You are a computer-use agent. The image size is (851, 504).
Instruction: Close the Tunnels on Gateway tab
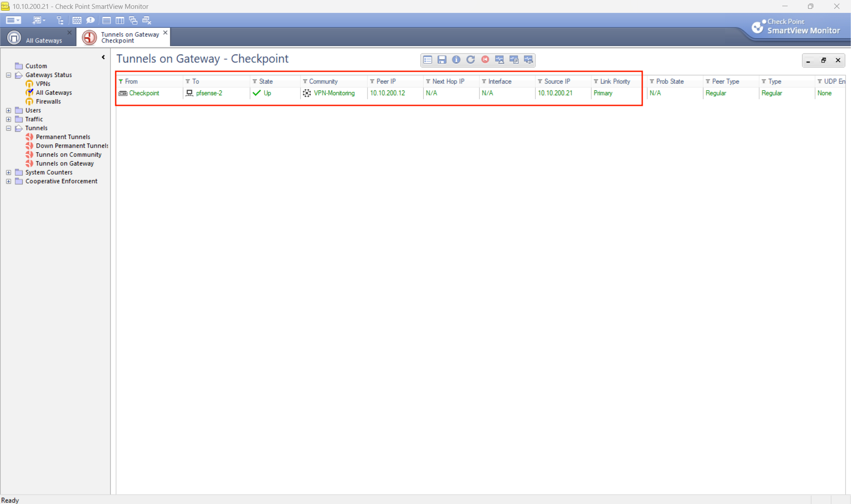pyautogui.click(x=165, y=32)
